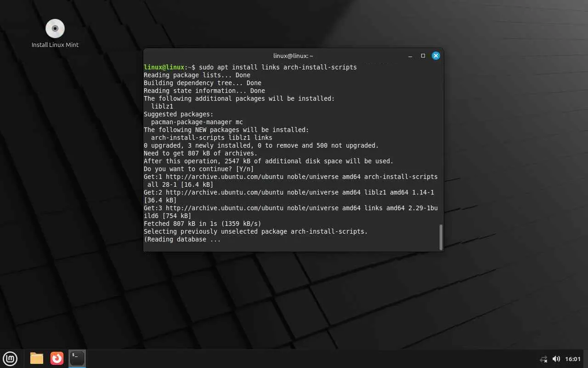Click the 'After this operation, 2547 kB' line
Screen dimensions: 588x368
point(269,161)
